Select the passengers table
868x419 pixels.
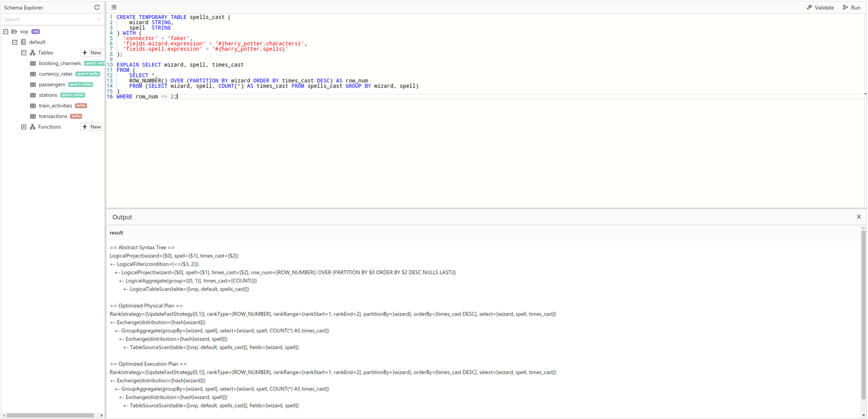[52, 84]
